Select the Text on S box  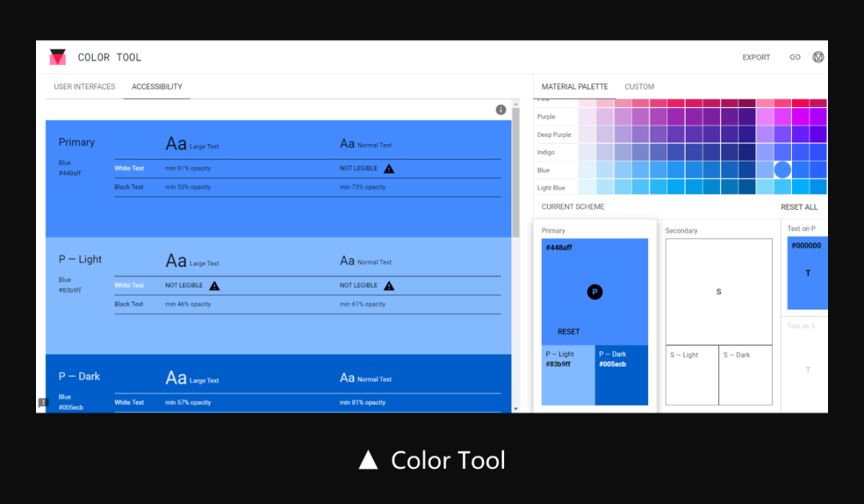point(807,370)
